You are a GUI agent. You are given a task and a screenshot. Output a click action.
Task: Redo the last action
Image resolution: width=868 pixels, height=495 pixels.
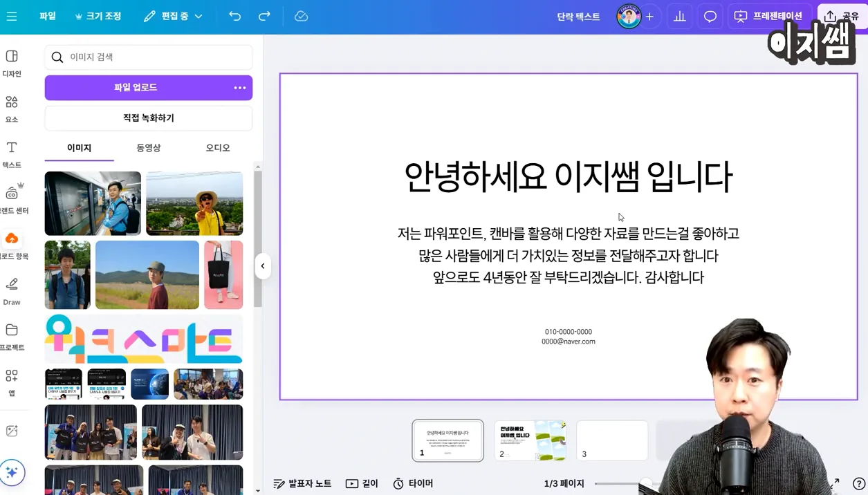264,16
